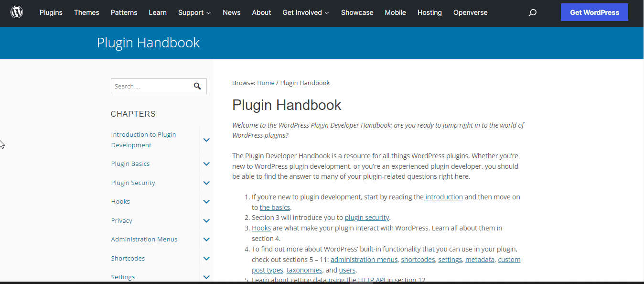
Task: Open the Learn navigation item
Action: pos(158,12)
